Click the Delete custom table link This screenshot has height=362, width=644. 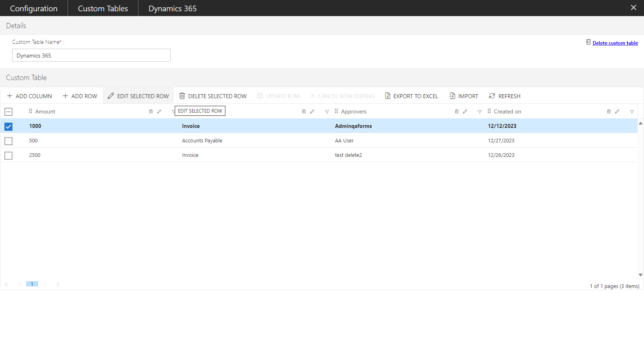click(615, 43)
